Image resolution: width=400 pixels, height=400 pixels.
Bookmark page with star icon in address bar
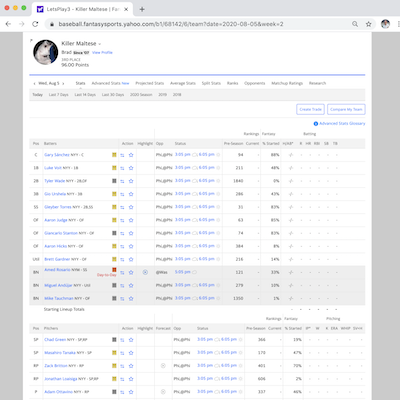point(368,24)
